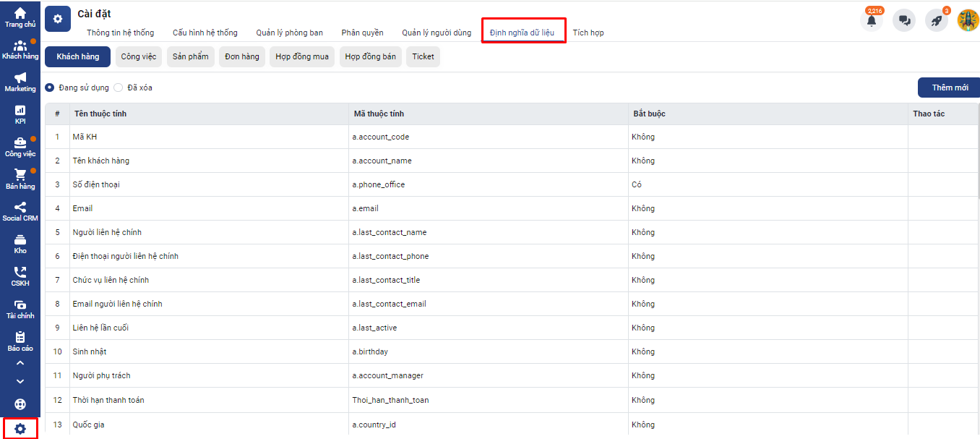Screen dimensions: 980x439
Task: Expand sidebar menu with down chevron
Action: coord(20,381)
